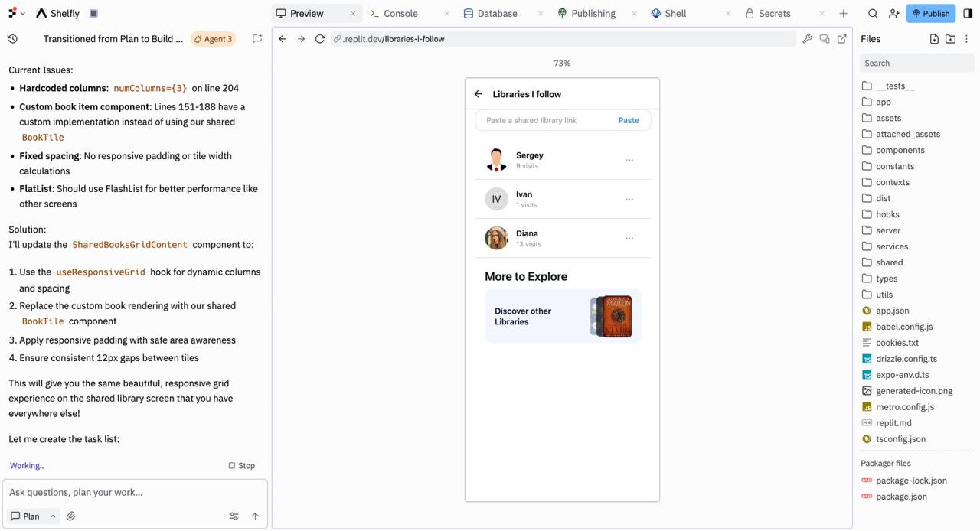Switch to the Console tab
The width and height of the screenshot is (980, 531).
400,14
